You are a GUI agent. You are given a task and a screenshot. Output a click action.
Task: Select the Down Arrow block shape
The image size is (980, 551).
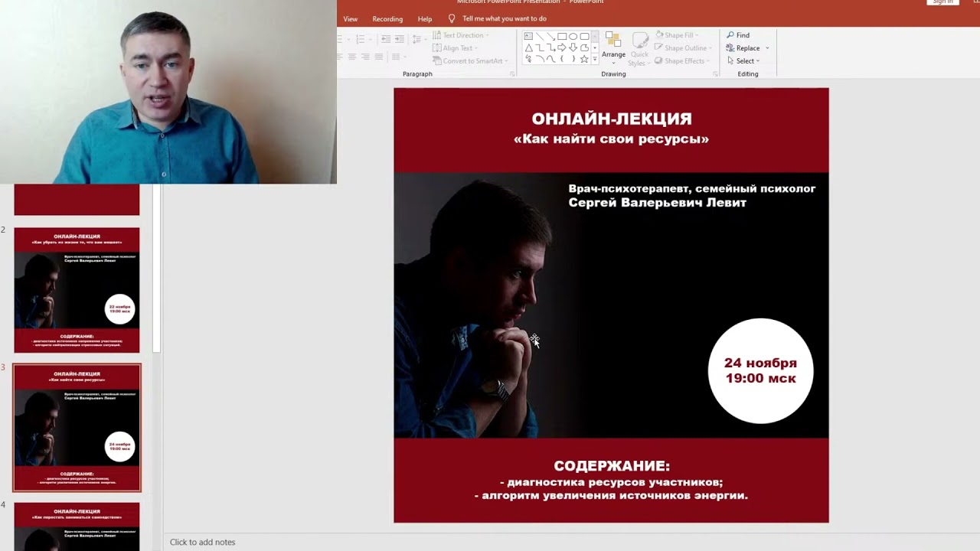[x=573, y=48]
